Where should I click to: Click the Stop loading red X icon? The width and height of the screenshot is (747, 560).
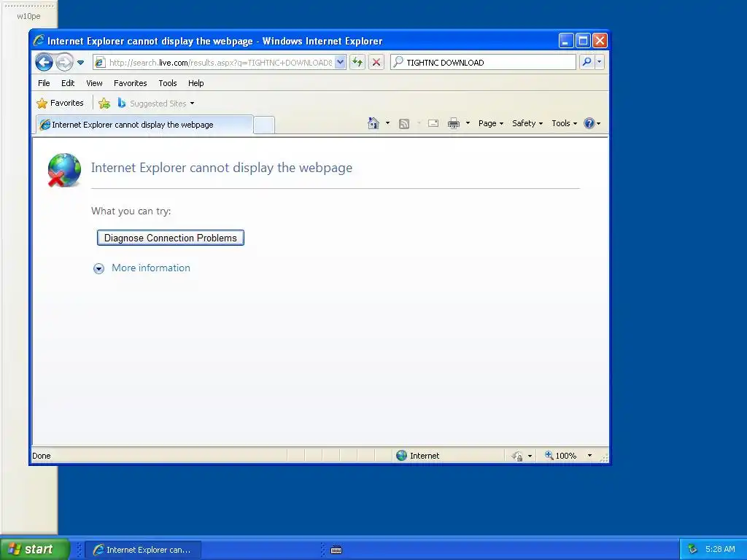(x=376, y=62)
